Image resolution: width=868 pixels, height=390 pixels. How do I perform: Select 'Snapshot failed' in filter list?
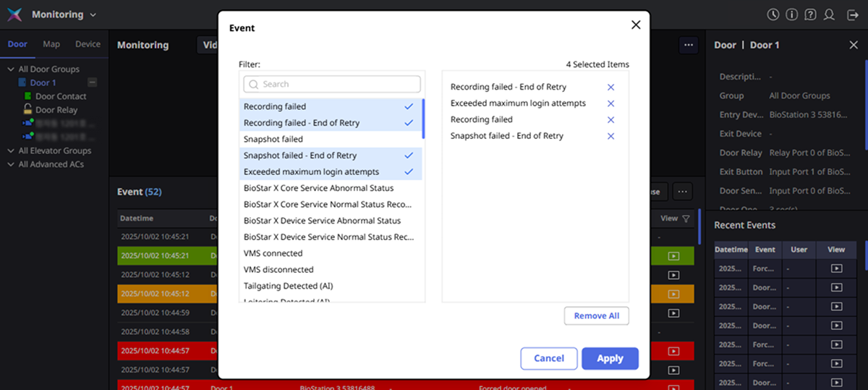[331, 139]
